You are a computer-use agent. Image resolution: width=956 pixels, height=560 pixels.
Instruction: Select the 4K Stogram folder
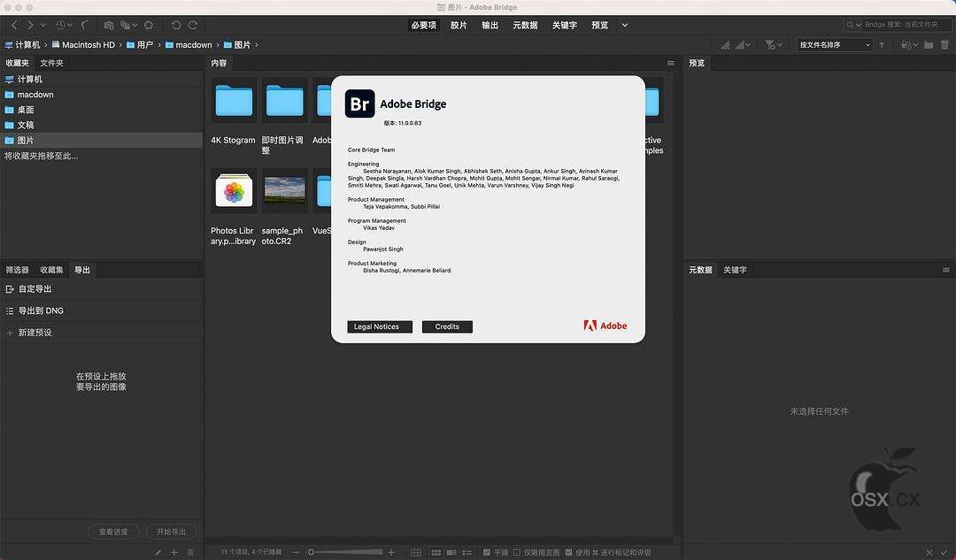[x=234, y=101]
